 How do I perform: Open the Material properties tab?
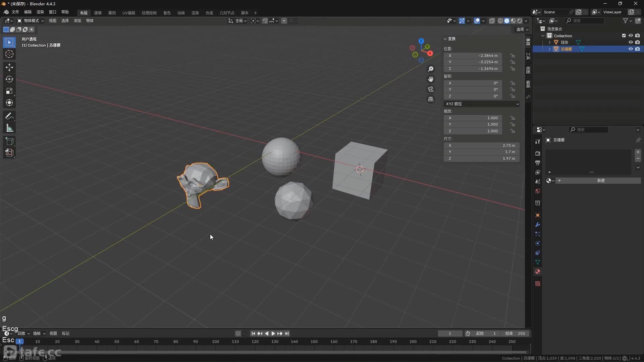pos(538,272)
